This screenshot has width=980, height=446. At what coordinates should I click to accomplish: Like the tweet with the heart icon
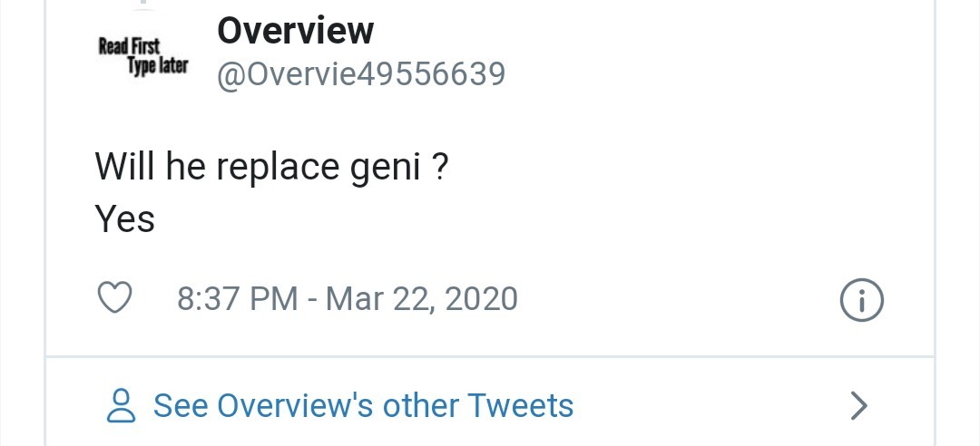pyautogui.click(x=115, y=298)
